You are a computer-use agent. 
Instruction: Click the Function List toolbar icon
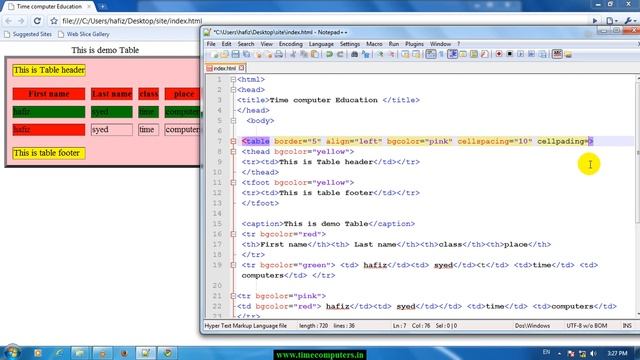click(484, 54)
